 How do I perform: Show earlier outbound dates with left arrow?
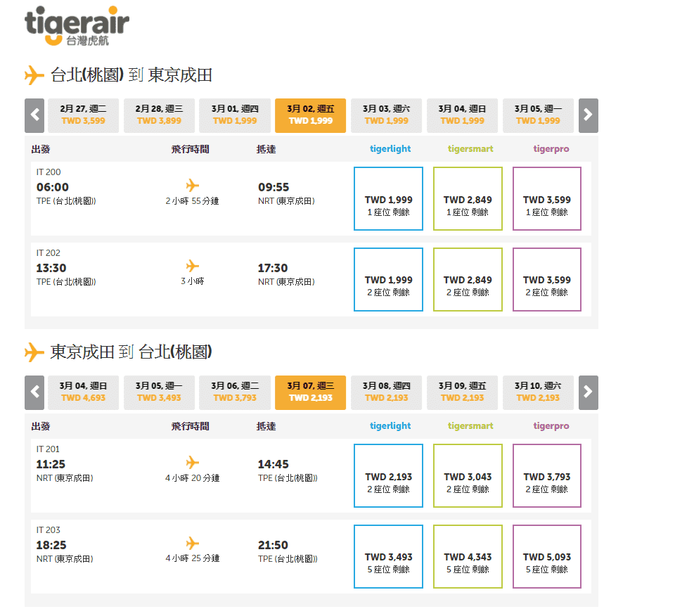(x=34, y=115)
